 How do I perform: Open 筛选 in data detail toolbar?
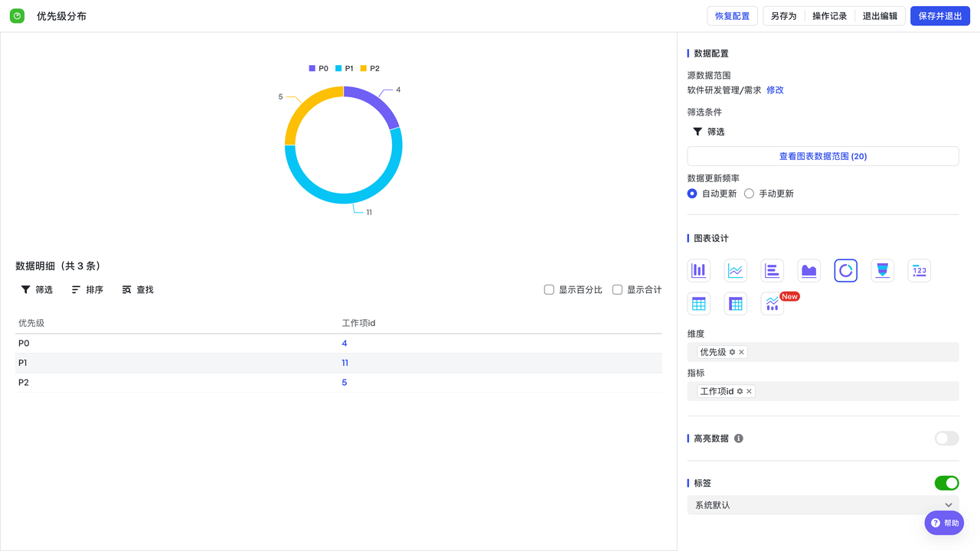(37, 290)
